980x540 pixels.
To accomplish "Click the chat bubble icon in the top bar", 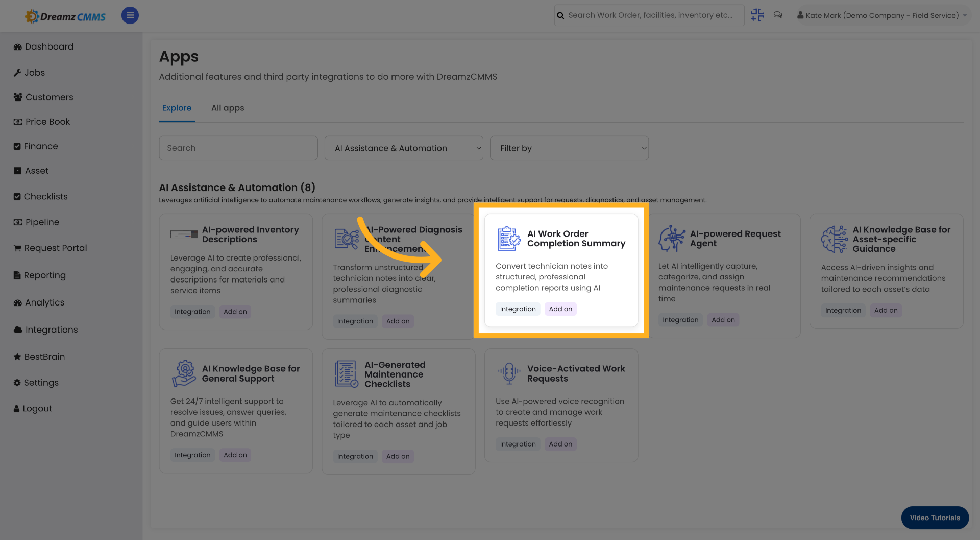I will pos(778,15).
